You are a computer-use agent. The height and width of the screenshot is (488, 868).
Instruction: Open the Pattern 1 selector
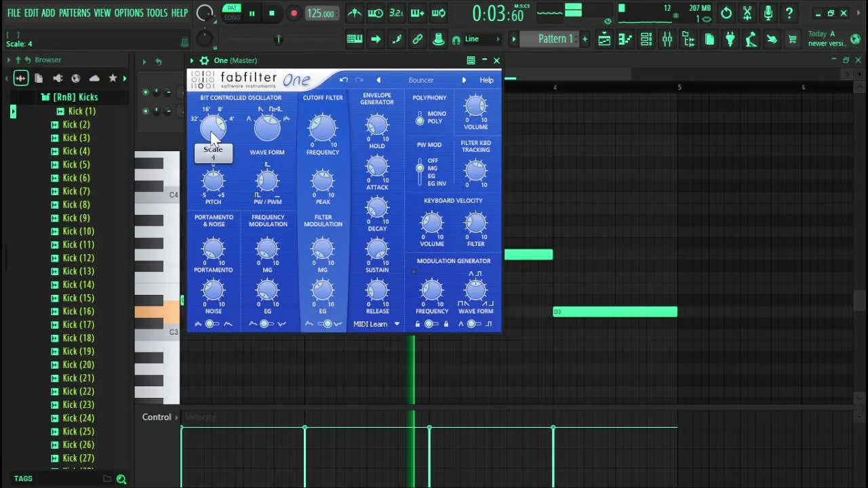[x=555, y=39]
